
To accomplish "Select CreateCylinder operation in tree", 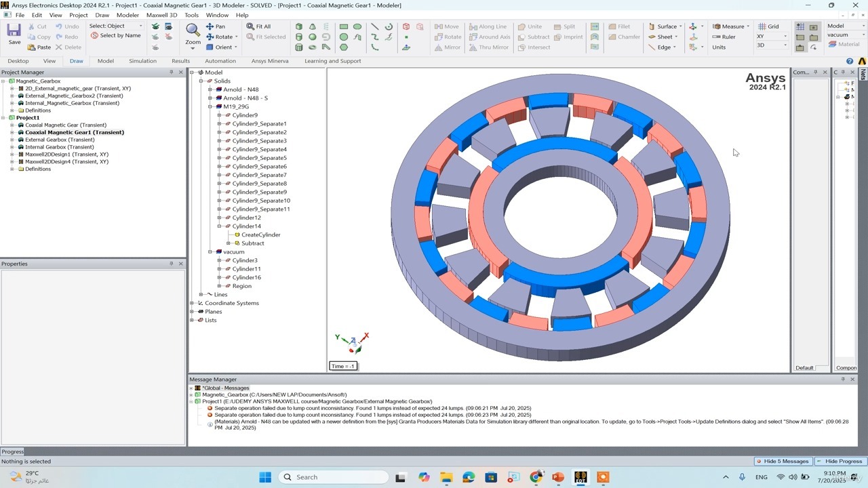I will click(x=261, y=235).
